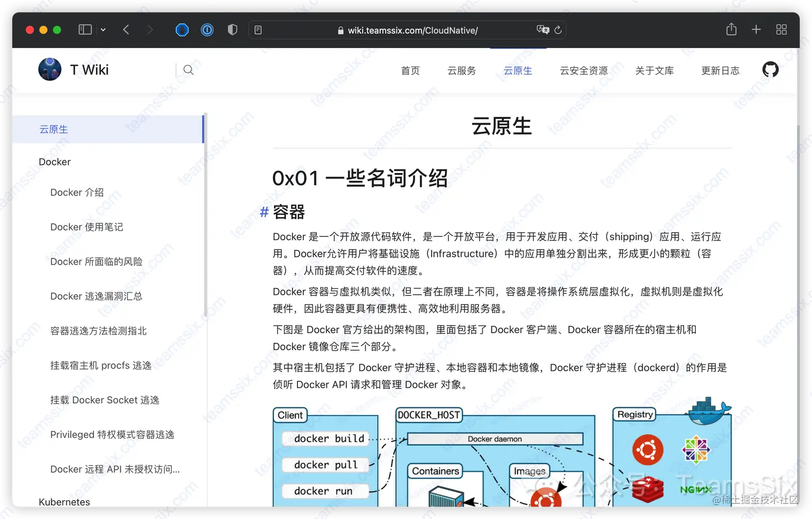This screenshot has height=519, width=812.
Task: Click the 容器 section heading
Action: point(289,212)
